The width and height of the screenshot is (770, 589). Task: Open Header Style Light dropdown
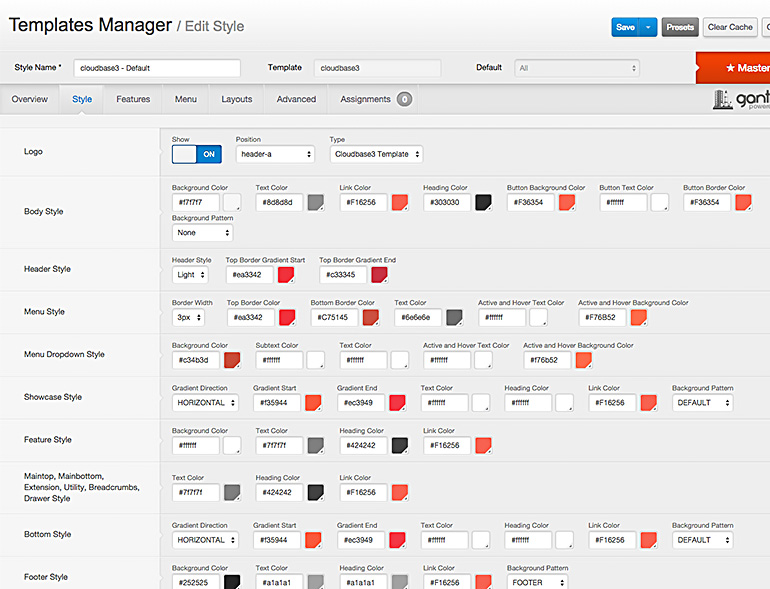(x=190, y=275)
